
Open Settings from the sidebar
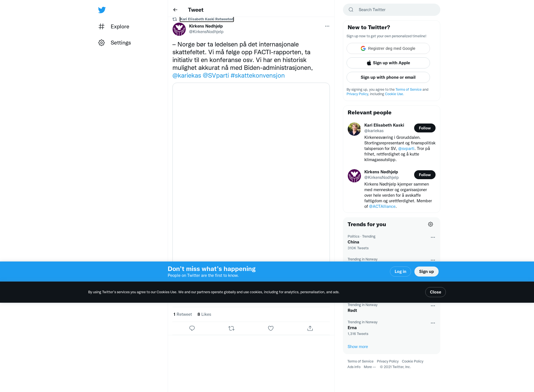(115, 43)
